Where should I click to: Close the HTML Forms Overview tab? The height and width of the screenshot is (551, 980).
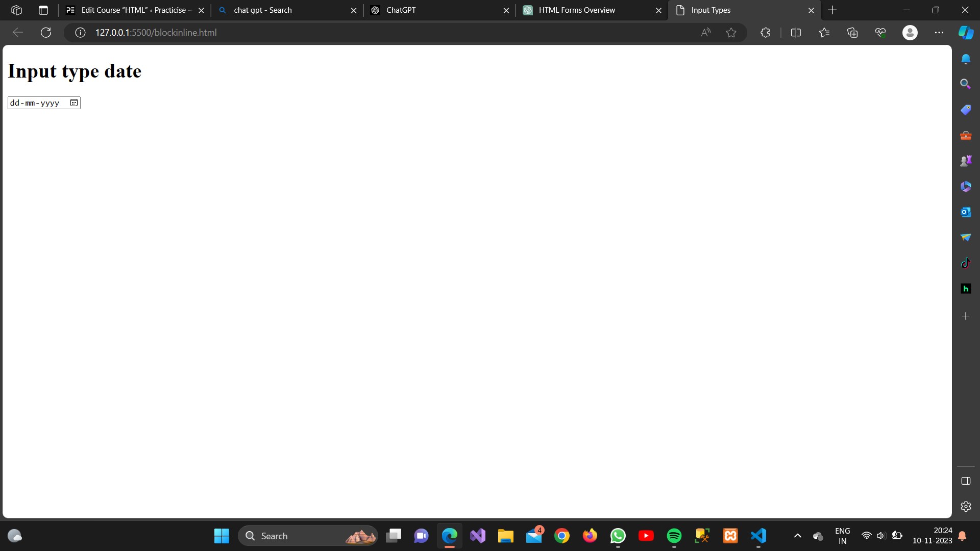[x=658, y=10]
